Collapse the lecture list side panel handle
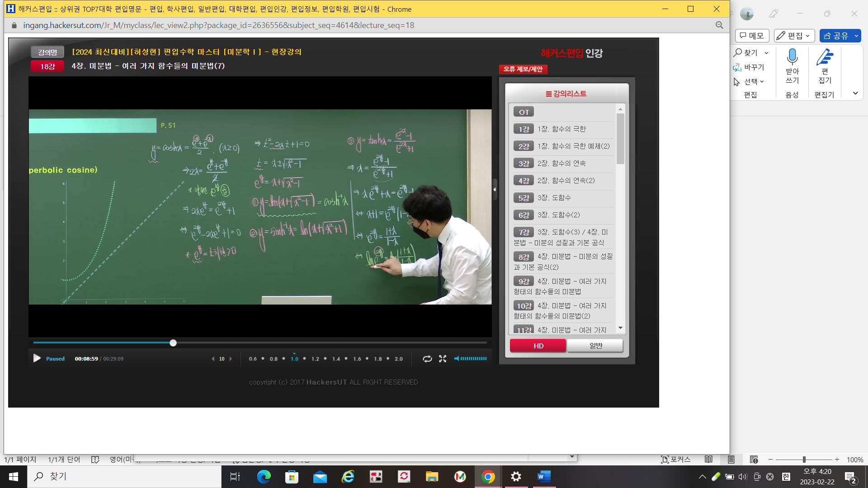 [x=495, y=189]
